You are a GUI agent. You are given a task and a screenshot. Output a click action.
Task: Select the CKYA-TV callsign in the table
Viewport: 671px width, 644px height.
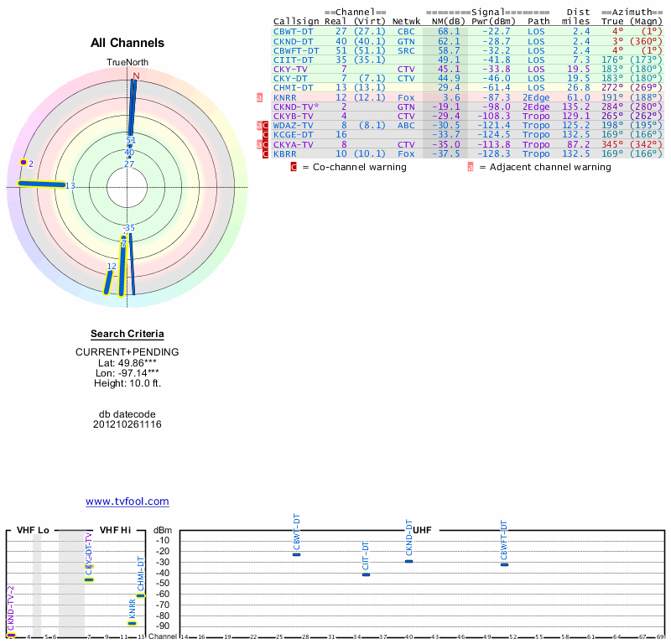tap(293, 144)
